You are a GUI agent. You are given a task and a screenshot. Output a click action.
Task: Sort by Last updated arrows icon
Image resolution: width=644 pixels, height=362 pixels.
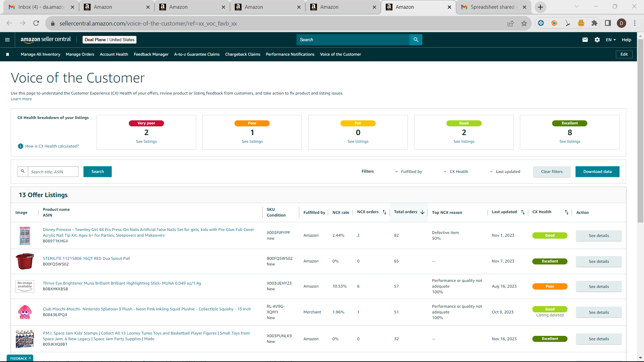[x=523, y=212]
